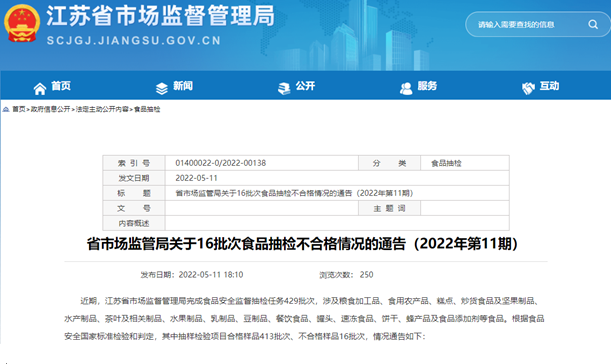This screenshot has width=611, height=364.
Task: Click the SCJGJ.JIANGSU.GOV.CN site address text
Action: tap(134, 41)
